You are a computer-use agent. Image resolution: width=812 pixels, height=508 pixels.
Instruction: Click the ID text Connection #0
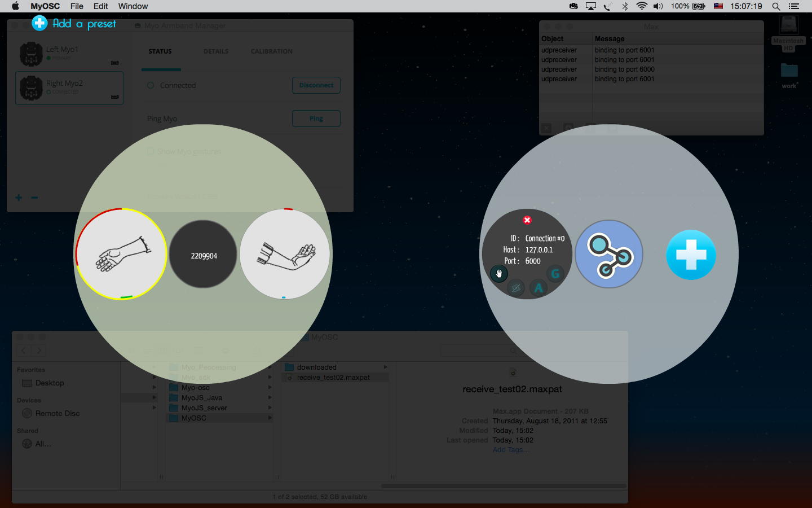point(545,239)
